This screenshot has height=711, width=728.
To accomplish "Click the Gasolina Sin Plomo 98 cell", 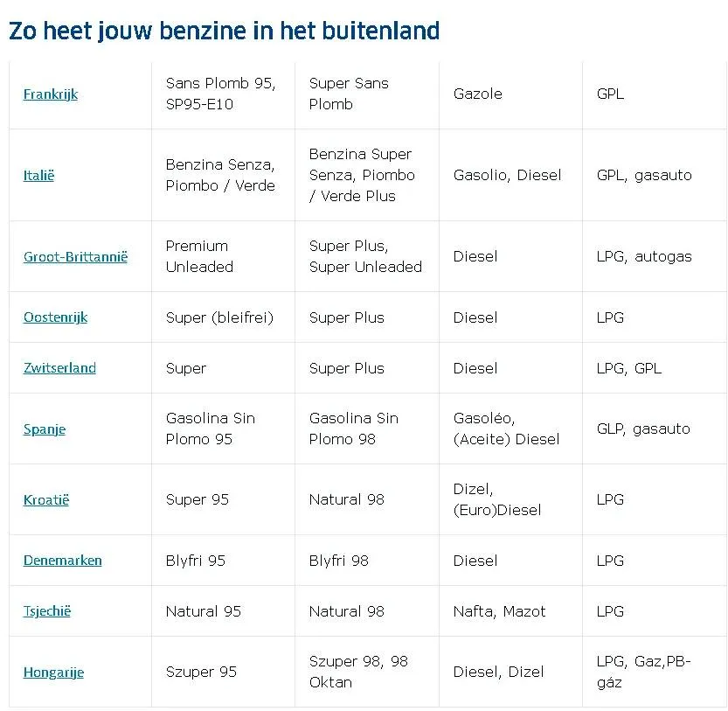I will tap(367, 429).
